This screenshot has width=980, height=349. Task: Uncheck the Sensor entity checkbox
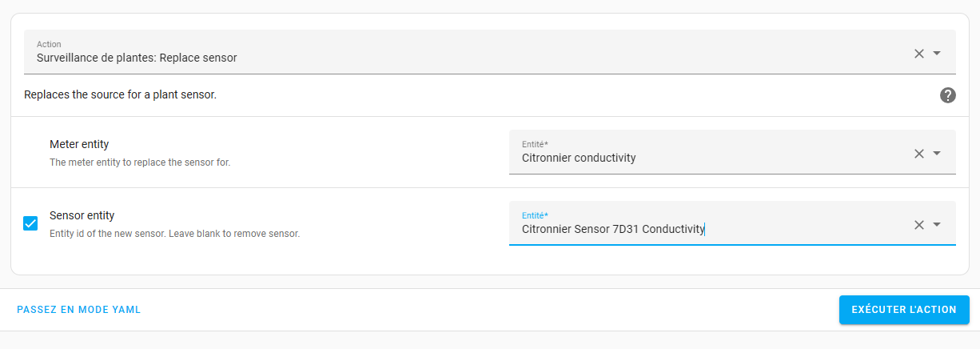click(30, 223)
